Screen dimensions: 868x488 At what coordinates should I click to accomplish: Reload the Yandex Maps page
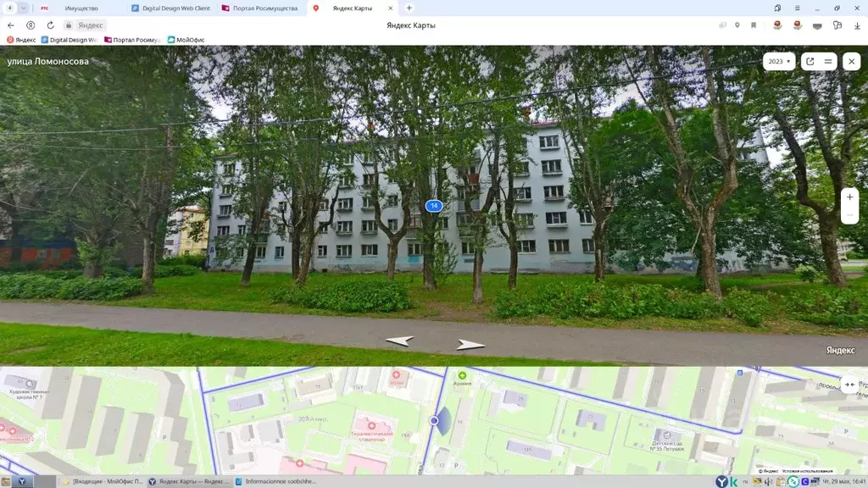tap(50, 25)
